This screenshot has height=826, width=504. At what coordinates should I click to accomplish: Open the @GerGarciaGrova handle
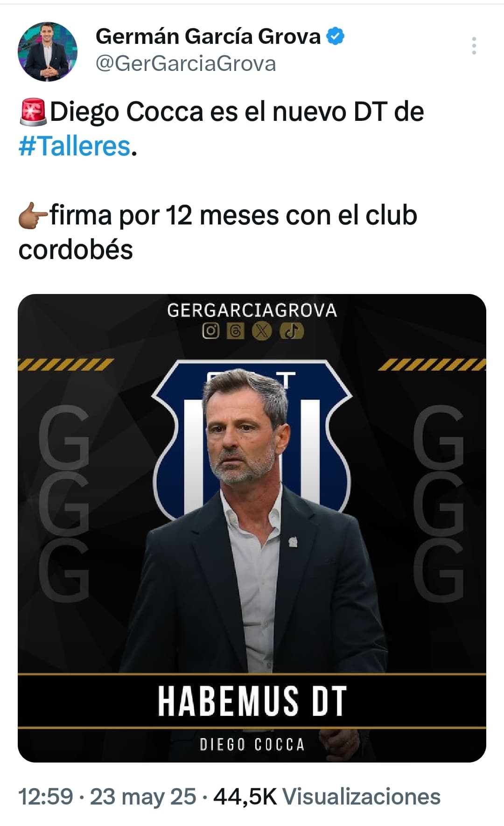186,64
